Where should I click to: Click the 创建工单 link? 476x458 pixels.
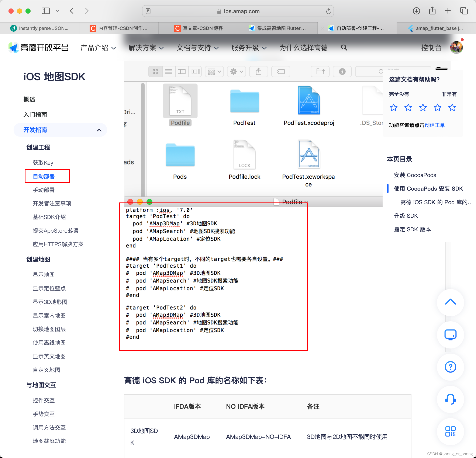(x=435, y=125)
